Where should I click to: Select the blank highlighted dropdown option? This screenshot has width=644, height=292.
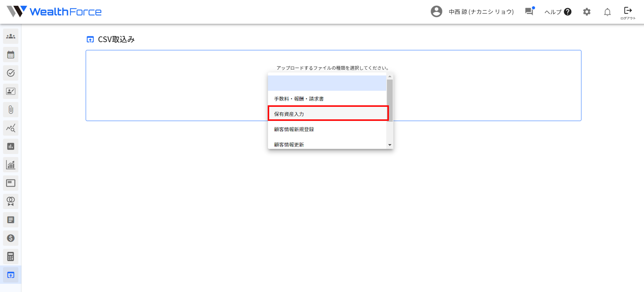(327, 83)
